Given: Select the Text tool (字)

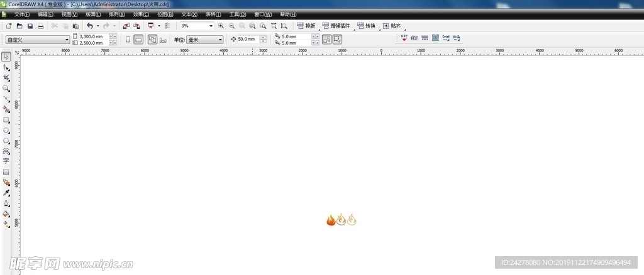Looking at the screenshot, I should (x=6, y=161).
